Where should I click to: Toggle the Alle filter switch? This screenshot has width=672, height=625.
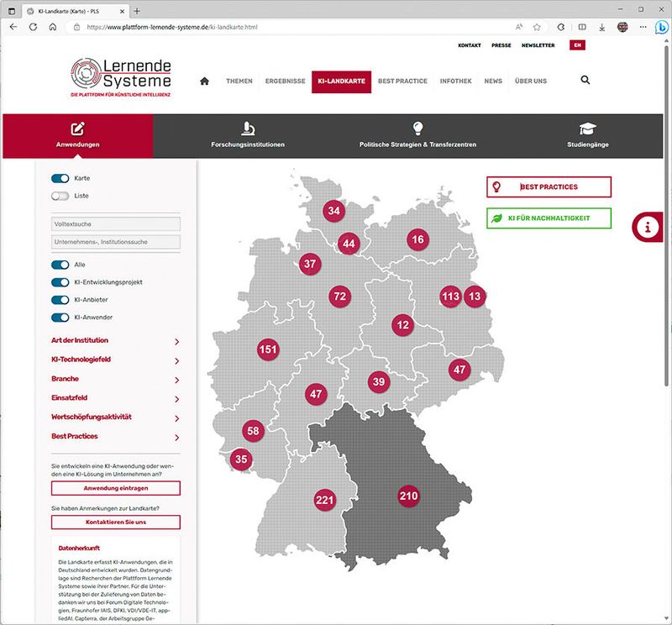(60, 265)
